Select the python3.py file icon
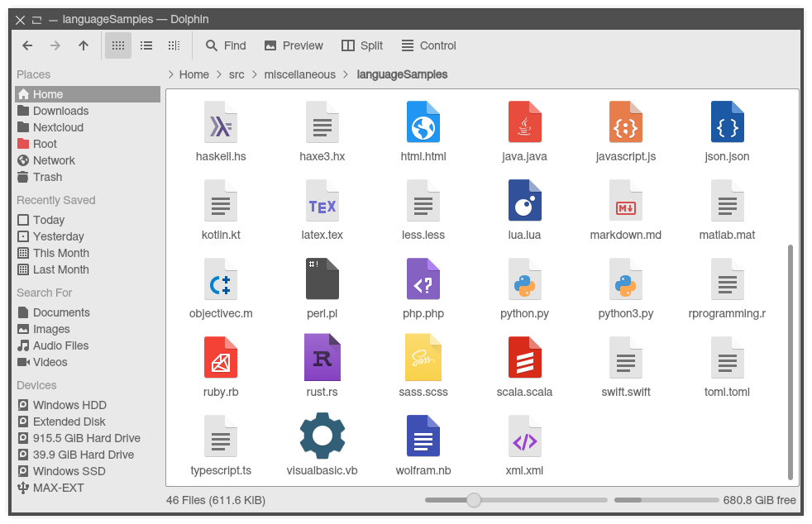Screen dimensions: 812x524 point(626,279)
